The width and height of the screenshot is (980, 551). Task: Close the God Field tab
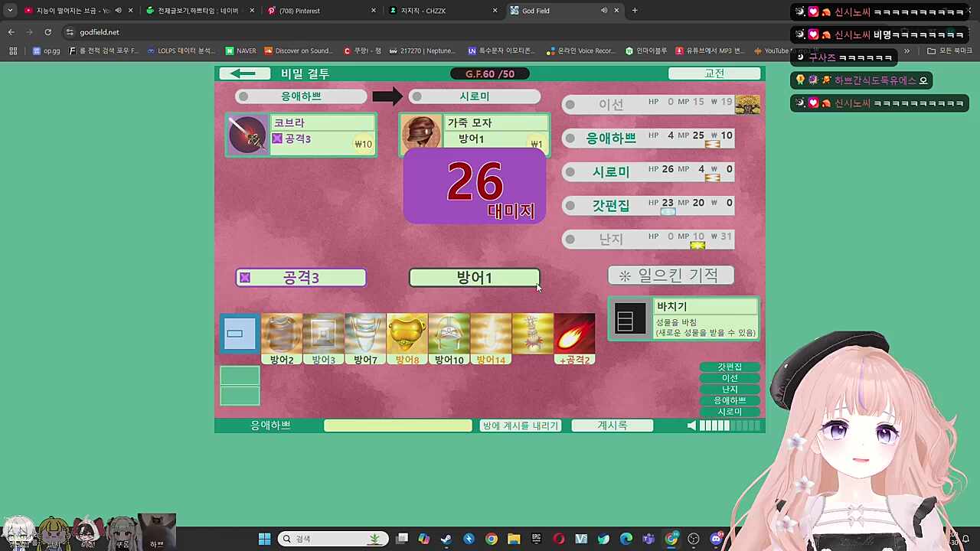pos(616,11)
